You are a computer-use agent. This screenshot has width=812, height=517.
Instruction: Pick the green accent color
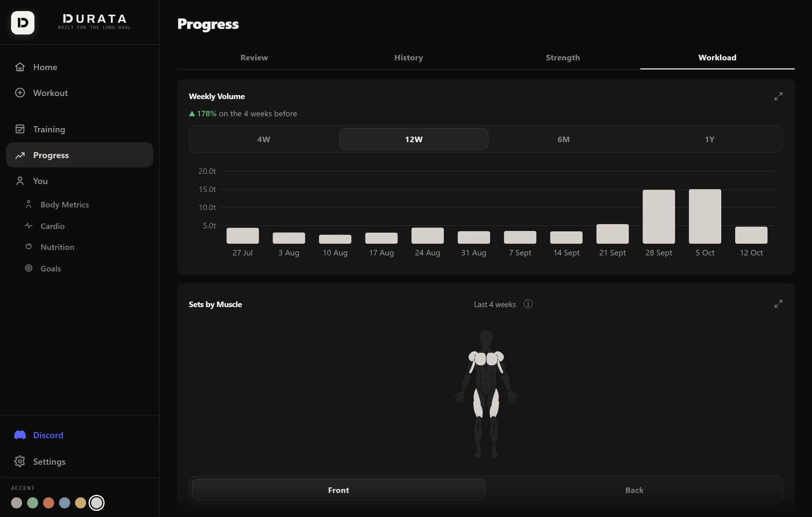(x=33, y=503)
